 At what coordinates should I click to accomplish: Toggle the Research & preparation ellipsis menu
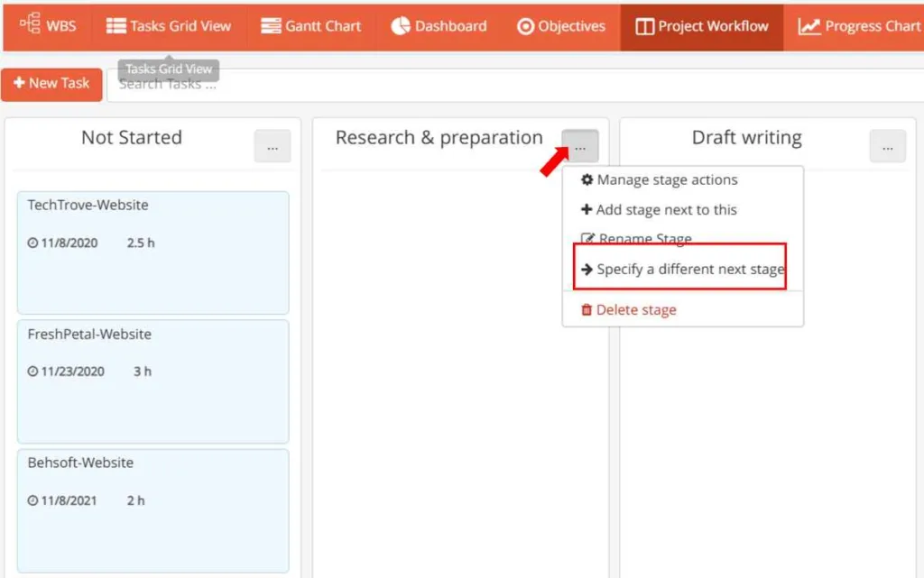click(x=580, y=146)
